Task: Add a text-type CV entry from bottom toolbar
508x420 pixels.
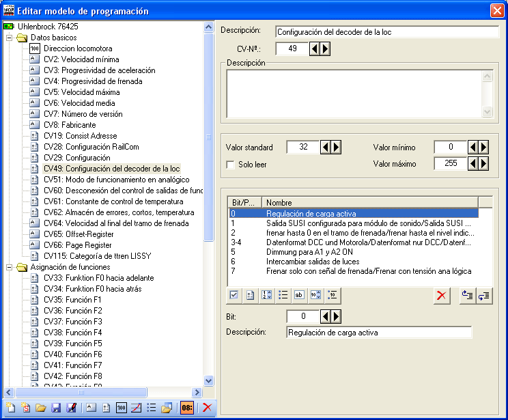Action: pos(91,407)
